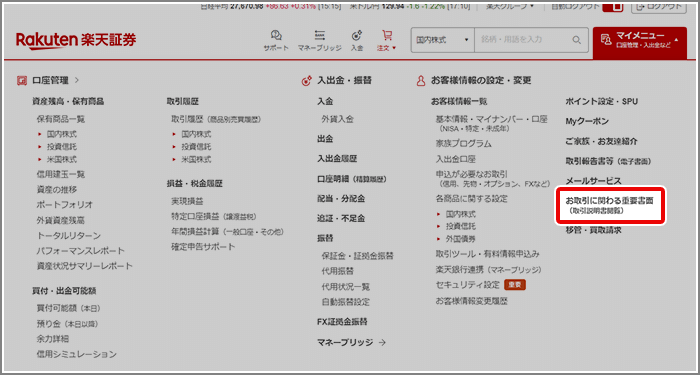
Task: Open ポートフォリオ
Action: (65, 205)
